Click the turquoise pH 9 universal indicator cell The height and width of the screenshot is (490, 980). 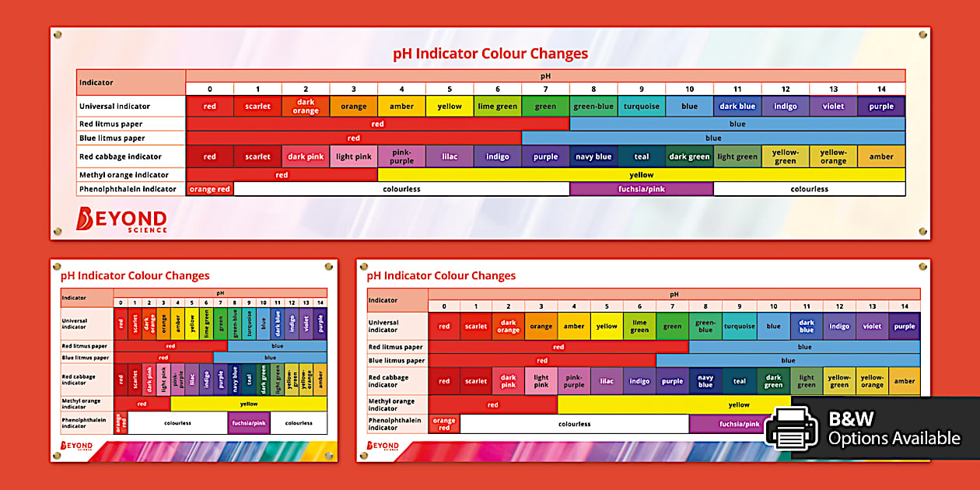641,105
